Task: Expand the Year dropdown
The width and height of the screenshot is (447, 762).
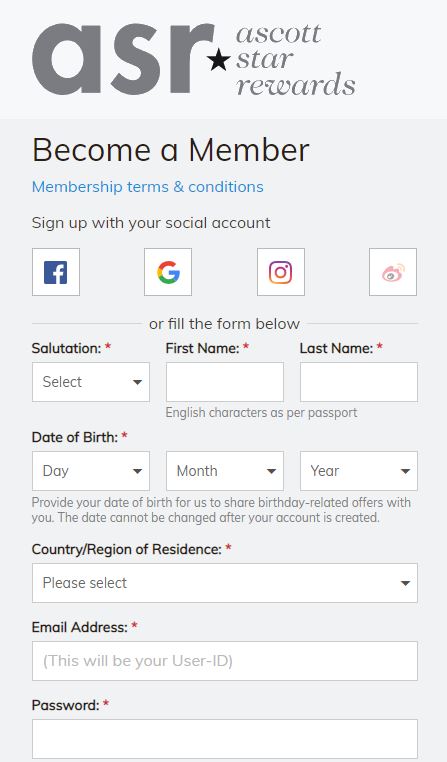Action: pos(359,471)
